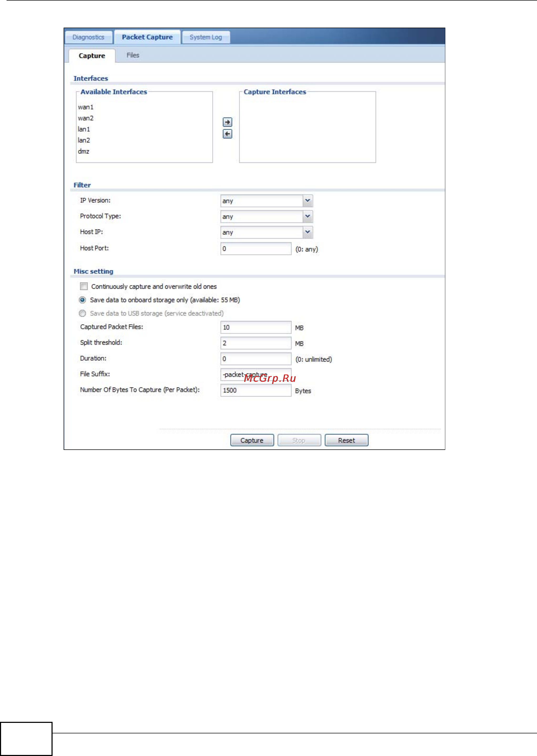537x756 pixels.
Task: Switch to Files sub-tab
Action: pyautogui.click(x=133, y=55)
